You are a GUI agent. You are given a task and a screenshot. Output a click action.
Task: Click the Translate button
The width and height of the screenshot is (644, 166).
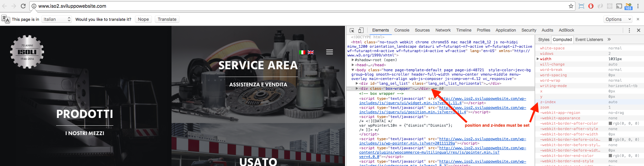[167, 19]
